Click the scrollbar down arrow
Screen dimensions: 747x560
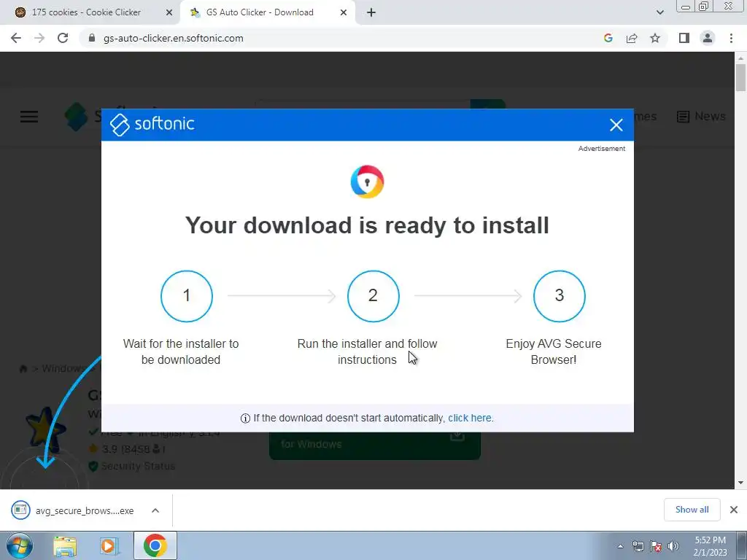(x=740, y=483)
